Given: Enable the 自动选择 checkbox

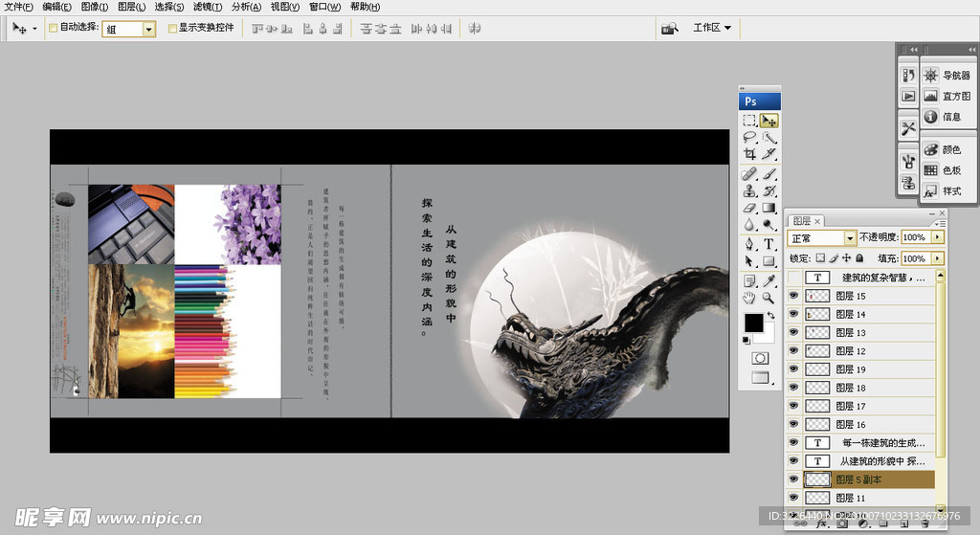Looking at the screenshot, I should pos(53,29).
